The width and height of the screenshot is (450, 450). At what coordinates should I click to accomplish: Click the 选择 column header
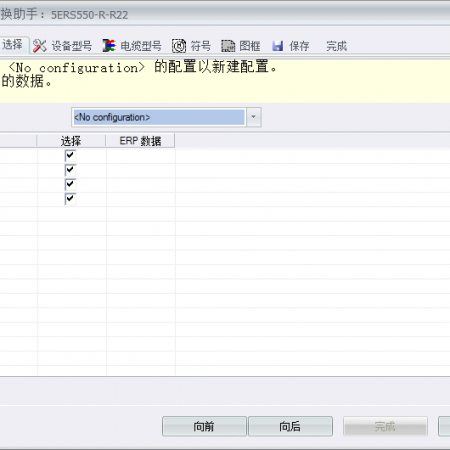(x=71, y=141)
